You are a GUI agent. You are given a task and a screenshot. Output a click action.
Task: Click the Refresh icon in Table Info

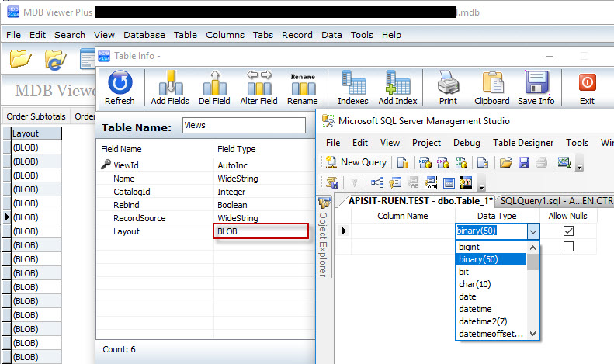(x=120, y=82)
